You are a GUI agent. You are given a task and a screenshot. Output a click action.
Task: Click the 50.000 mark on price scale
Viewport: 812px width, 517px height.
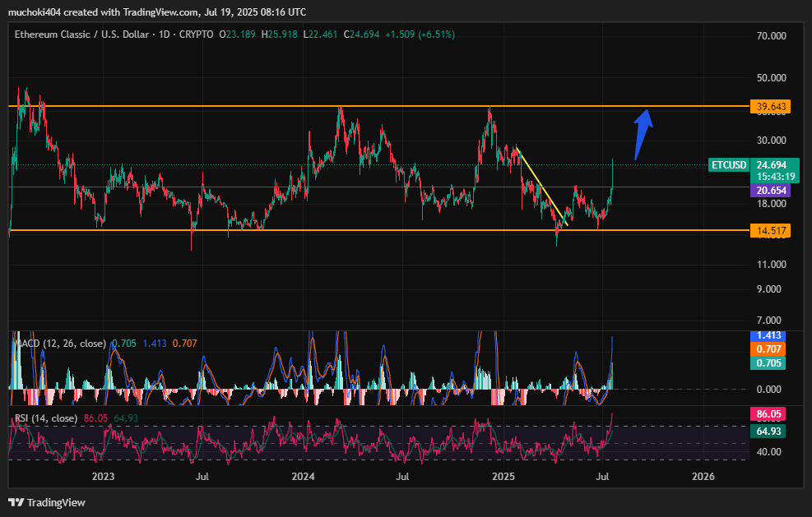coord(771,77)
